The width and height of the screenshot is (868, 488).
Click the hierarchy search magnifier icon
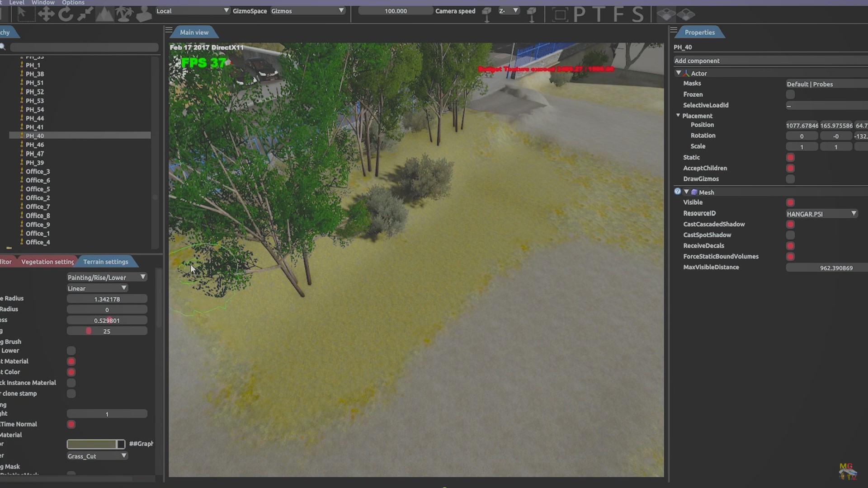[x=3, y=47]
